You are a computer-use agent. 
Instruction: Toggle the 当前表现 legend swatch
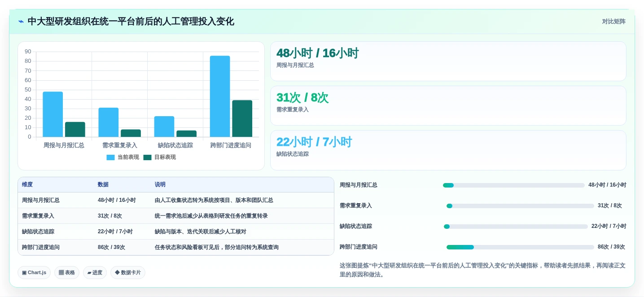(110, 157)
